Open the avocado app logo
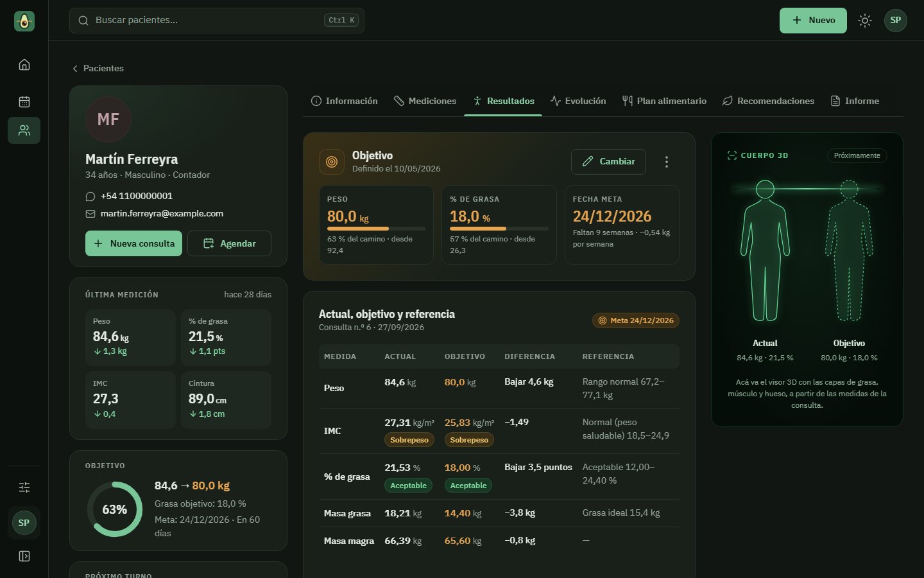Image resolution: width=924 pixels, height=578 pixels. coord(24,21)
